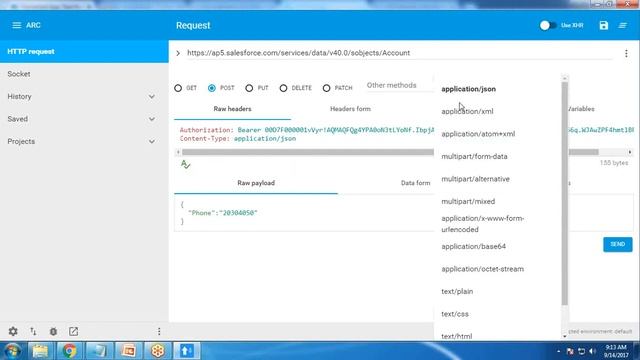The width and height of the screenshot is (640, 360).
Task: Click the data transfer arrows icon
Action: point(33,331)
